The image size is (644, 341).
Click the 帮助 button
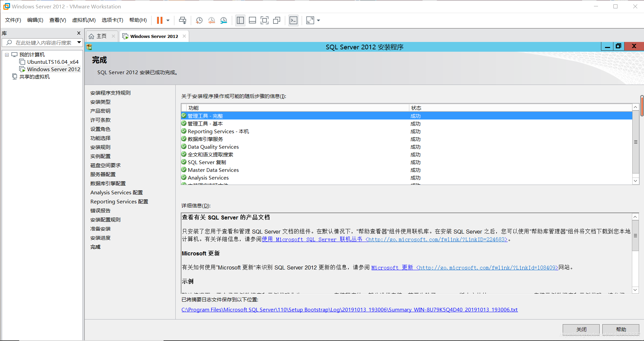(621, 329)
